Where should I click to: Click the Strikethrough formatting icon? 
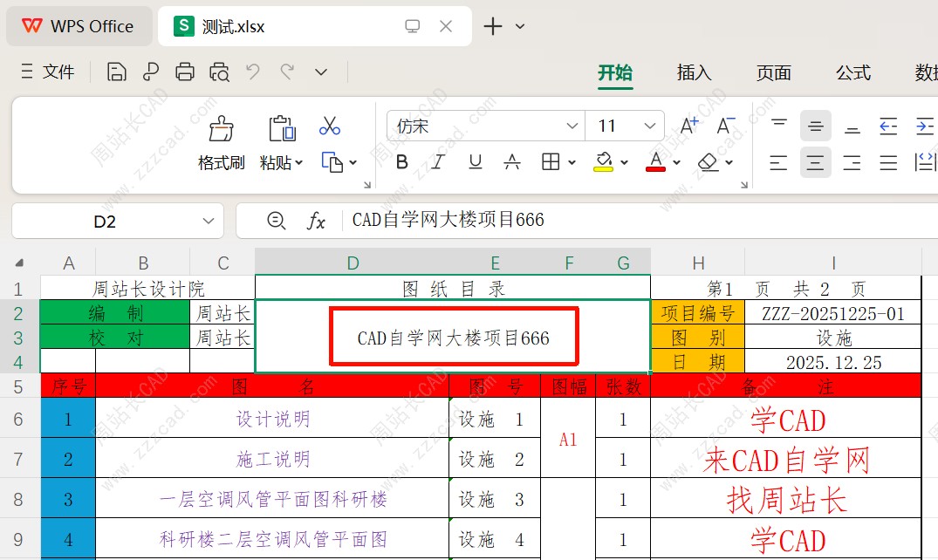pyautogui.click(x=512, y=162)
